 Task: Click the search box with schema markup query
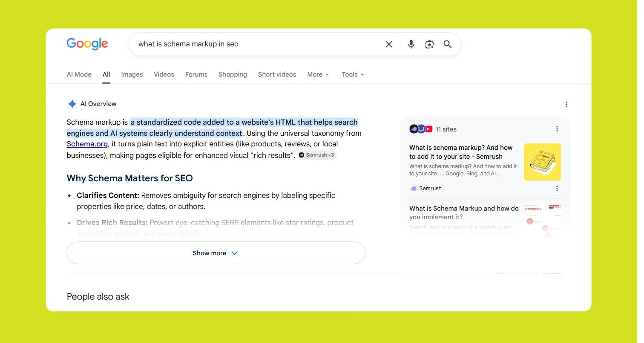coord(295,44)
